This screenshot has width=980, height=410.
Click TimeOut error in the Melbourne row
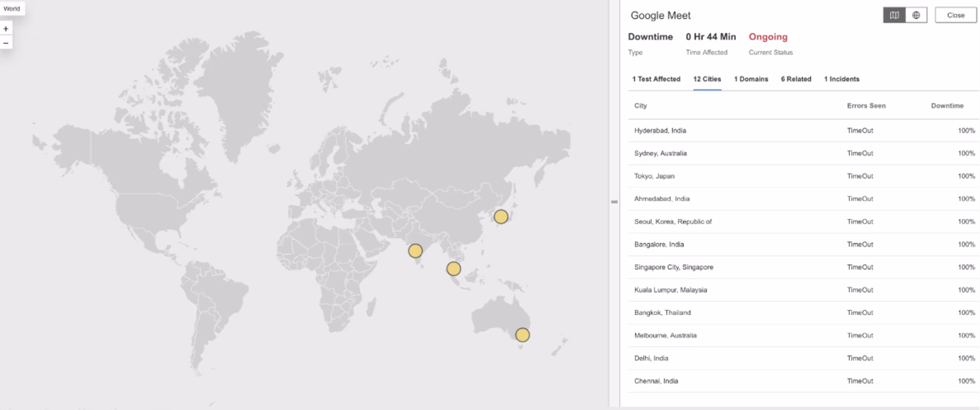pos(860,335)
